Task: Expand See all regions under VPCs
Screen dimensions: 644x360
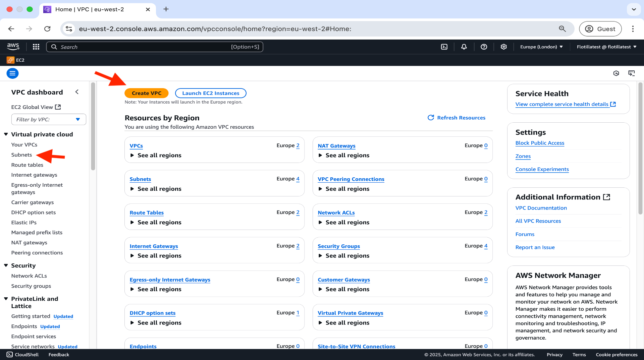Action: point(132,156)
